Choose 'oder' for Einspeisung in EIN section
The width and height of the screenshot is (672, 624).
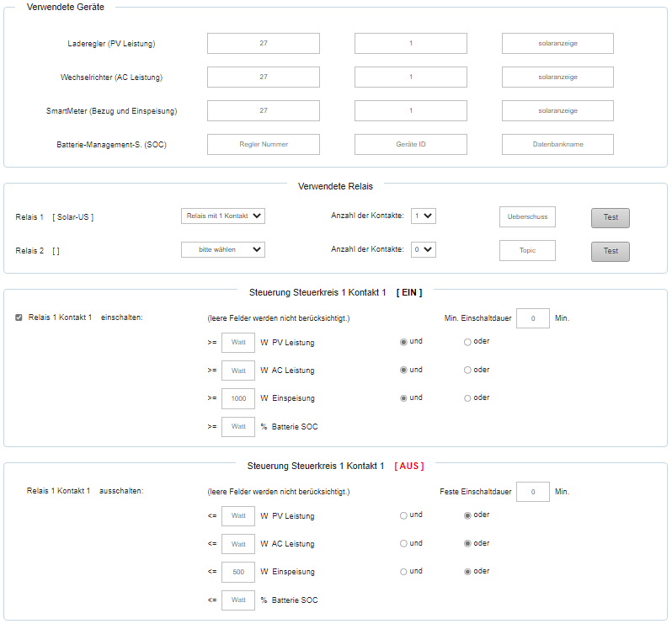(x=467, y=398)
